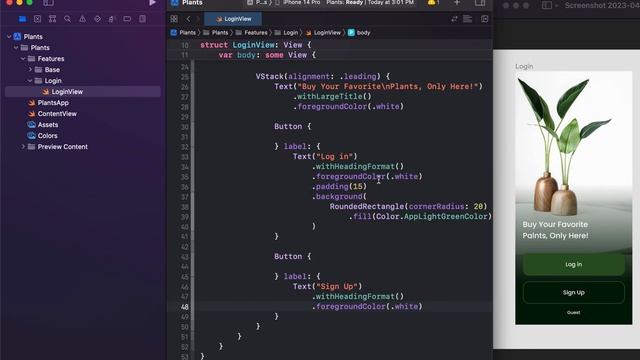Click the Plants project in the jump bar

[x=183, y=33]
